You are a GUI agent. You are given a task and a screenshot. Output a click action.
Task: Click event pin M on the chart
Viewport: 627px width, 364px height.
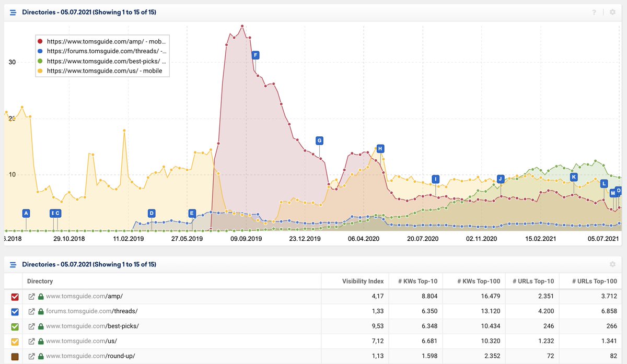612,193
